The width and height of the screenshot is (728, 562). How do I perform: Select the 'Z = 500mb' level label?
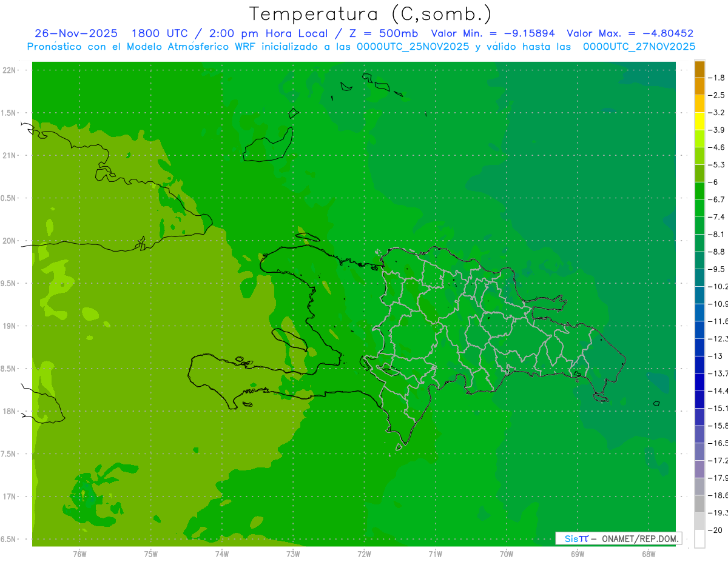pos(381,33)
